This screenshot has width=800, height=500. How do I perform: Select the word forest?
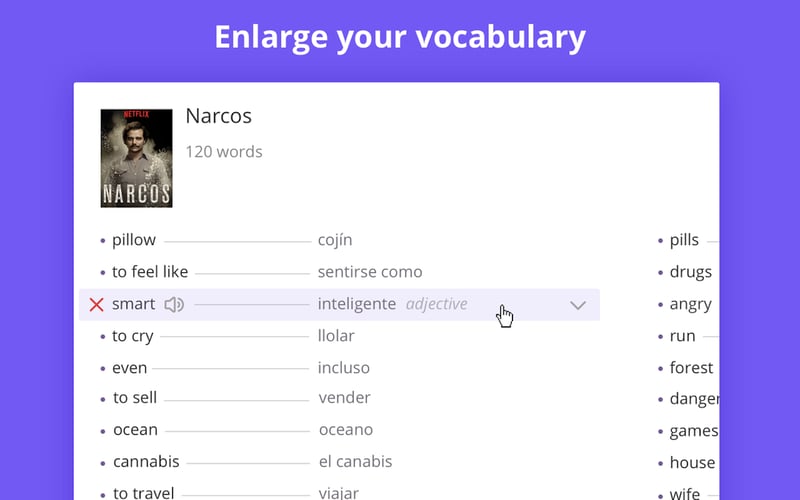[691, 368]
